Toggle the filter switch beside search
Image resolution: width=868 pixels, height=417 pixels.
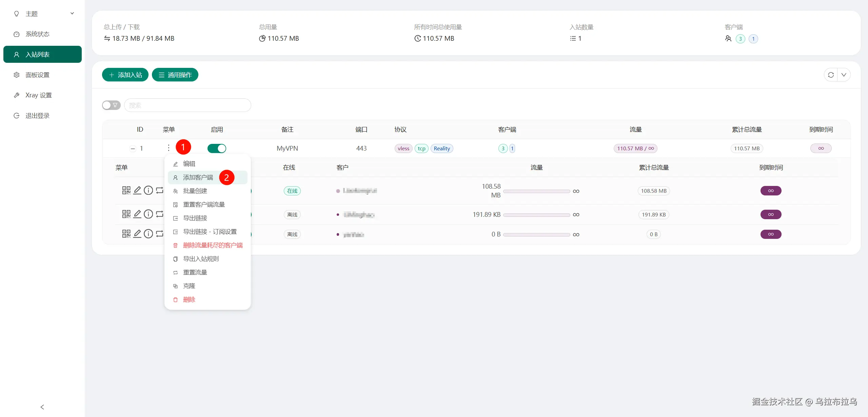[x=111, y=105]
